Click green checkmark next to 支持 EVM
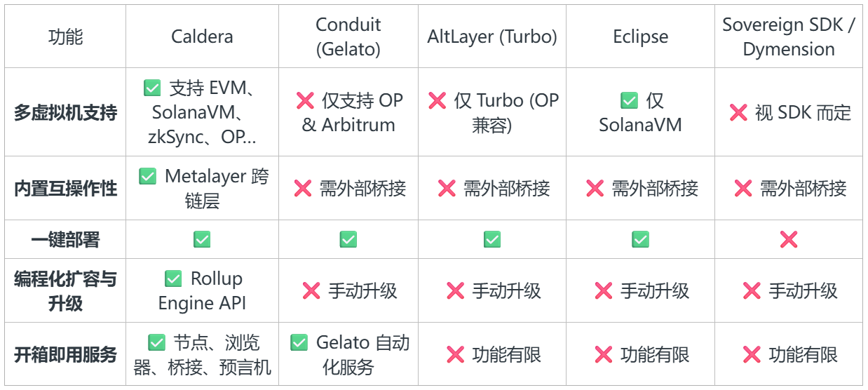The width and height of the screenshot is (868, 390). click(151, 88)
